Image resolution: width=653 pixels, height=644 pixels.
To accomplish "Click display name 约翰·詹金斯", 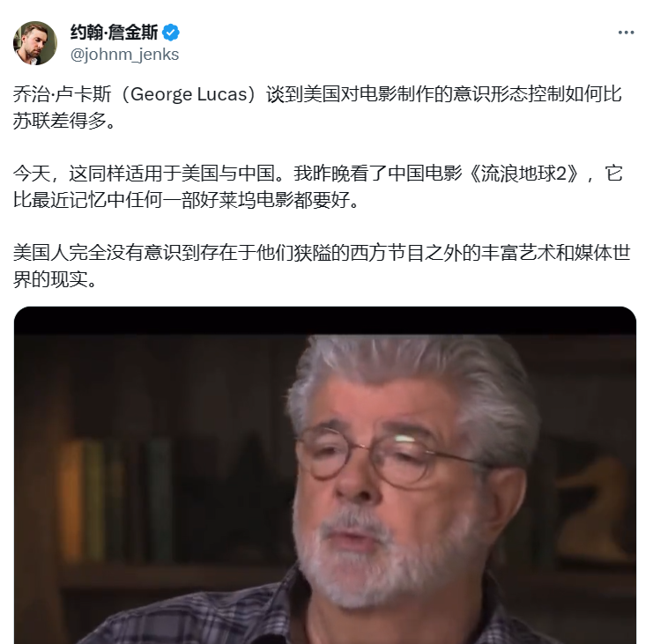I will pos(114,33).
